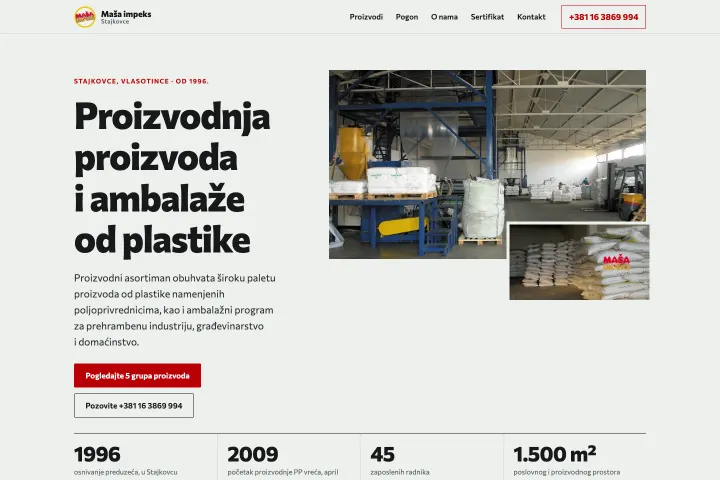Click the '45' employees statistic
The height and width of the screenshot is (480, 720).
[382, 454]
